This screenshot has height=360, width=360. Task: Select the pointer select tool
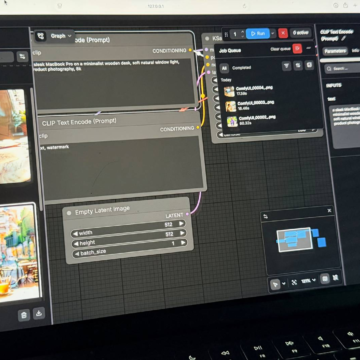coord(275,284)
